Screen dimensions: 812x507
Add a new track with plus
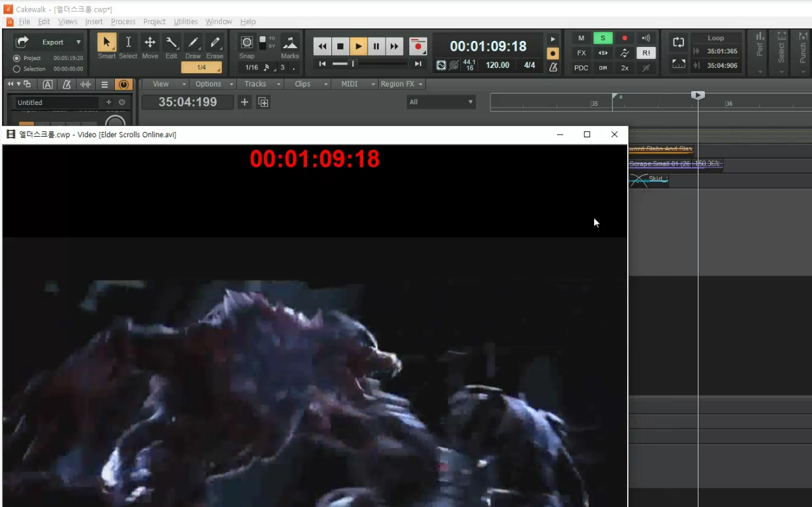pos(244,102)
